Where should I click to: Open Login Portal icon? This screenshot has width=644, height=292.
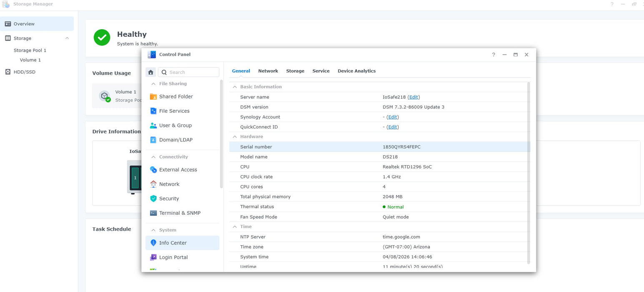coord(153,257)
